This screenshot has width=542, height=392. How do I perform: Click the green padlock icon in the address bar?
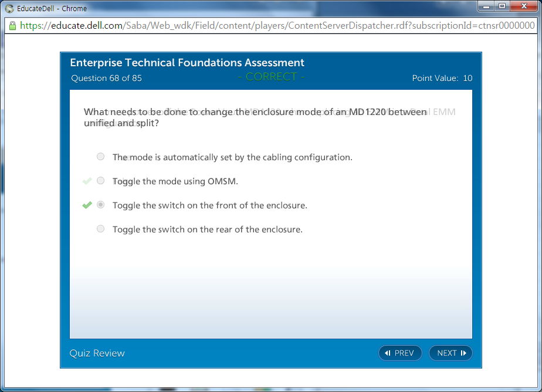click(12, 26)
